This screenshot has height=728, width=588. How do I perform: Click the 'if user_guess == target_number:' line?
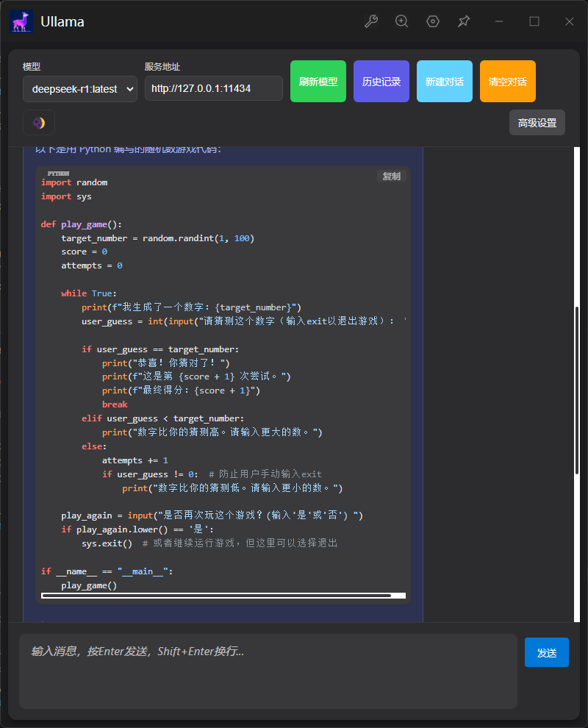point(160,349)
